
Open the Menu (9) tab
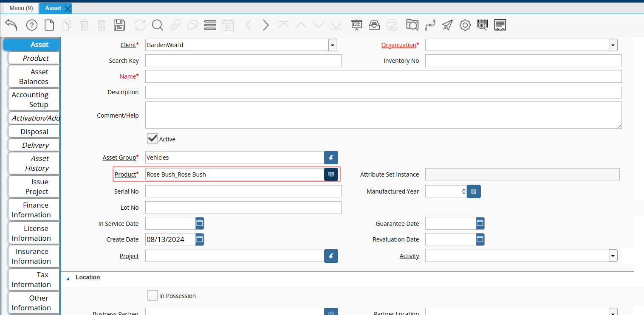tap(21, 8)
